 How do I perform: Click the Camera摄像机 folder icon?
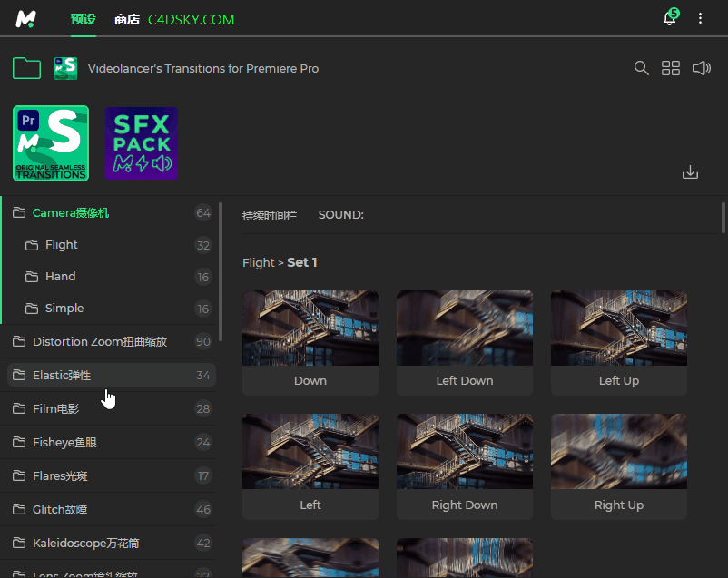tap(19, 212)
